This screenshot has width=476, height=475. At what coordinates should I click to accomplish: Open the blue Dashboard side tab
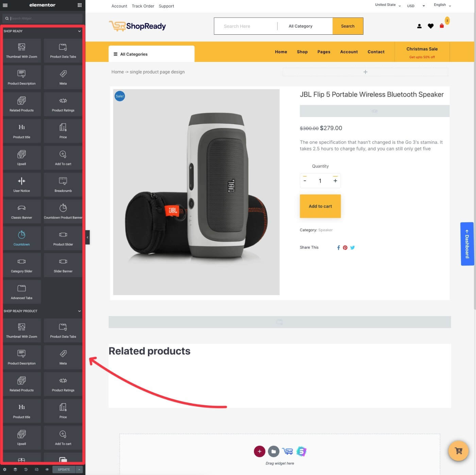[x=467, y=244]
